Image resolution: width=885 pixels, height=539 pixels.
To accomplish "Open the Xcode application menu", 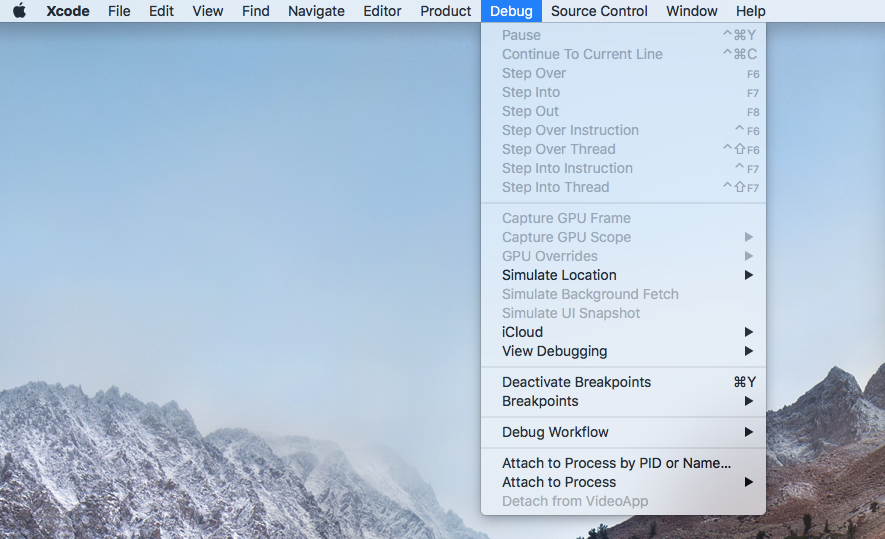I will coord(67,11).
